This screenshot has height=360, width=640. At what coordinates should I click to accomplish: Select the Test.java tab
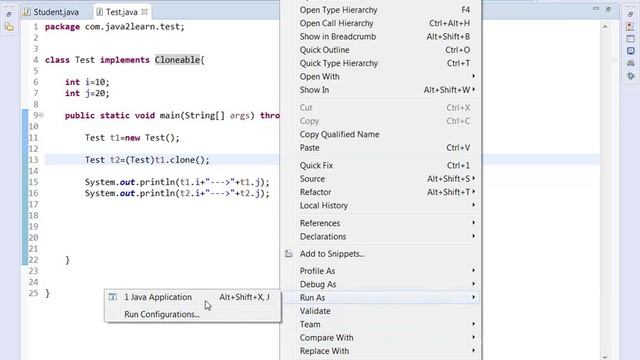[x=122, y=12]
